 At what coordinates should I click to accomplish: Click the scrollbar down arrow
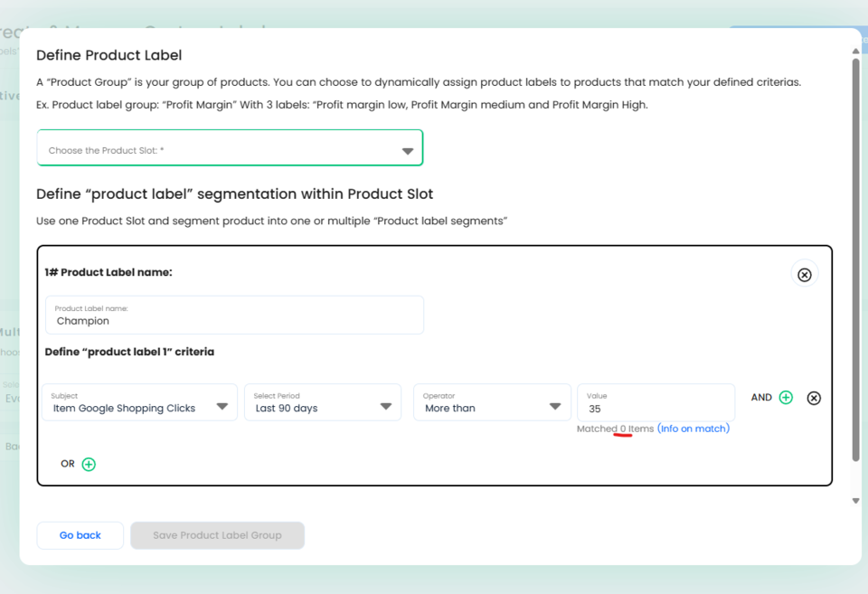[x=856, y=501]
